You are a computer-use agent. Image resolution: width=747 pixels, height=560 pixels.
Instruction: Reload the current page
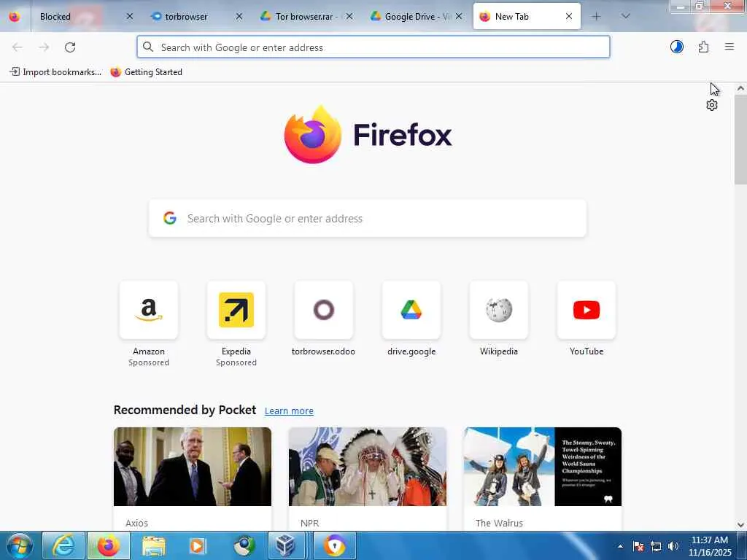(x=70, y=47)
